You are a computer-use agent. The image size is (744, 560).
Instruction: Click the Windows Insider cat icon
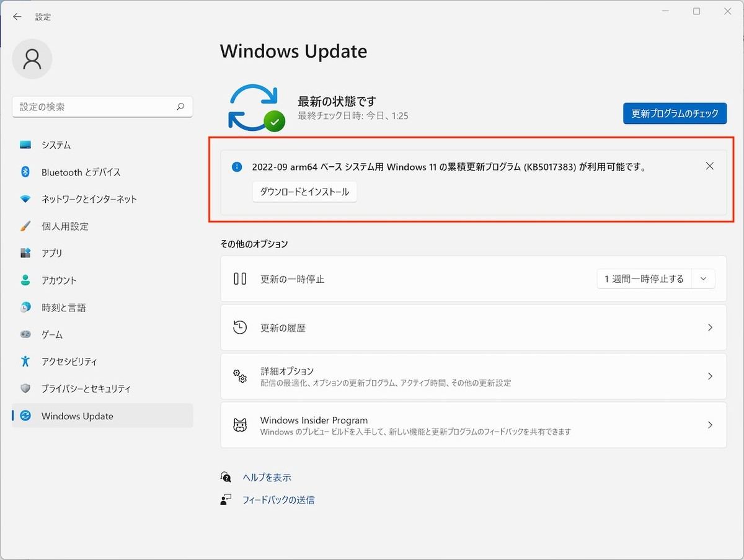(240, 425)
